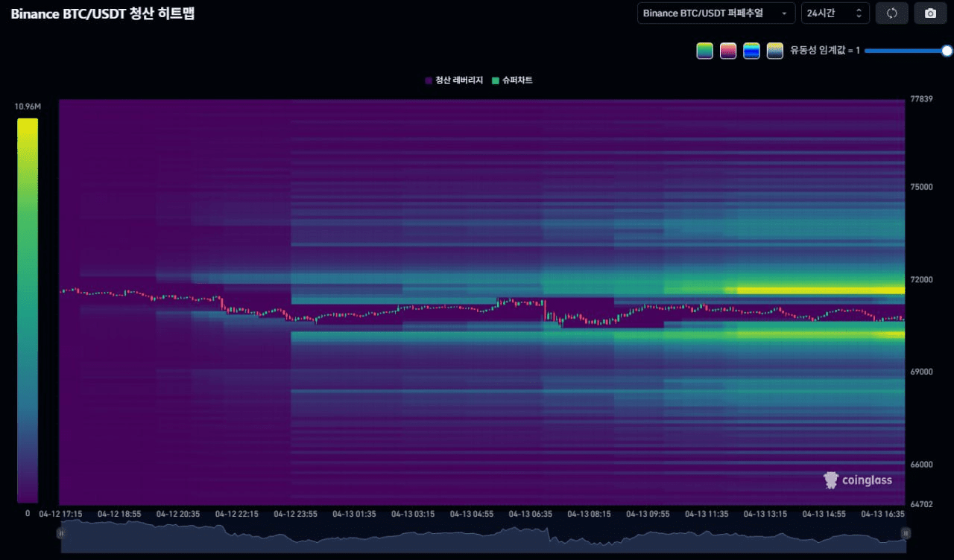The height and width of the screenshot is (560, 954).
Task: Click the bright yellow liquidation band near 72000
Action: tap(820, 290)
